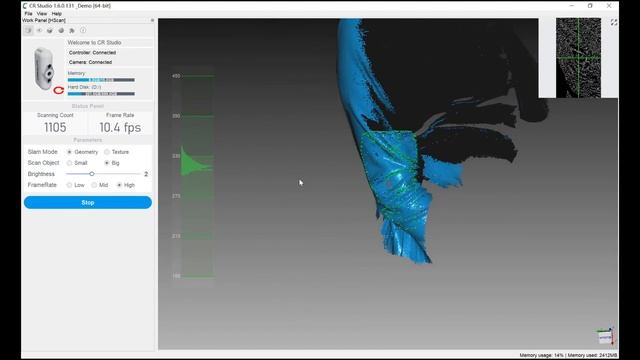Click the Scanning Count value 1105

tap(55, 127)
